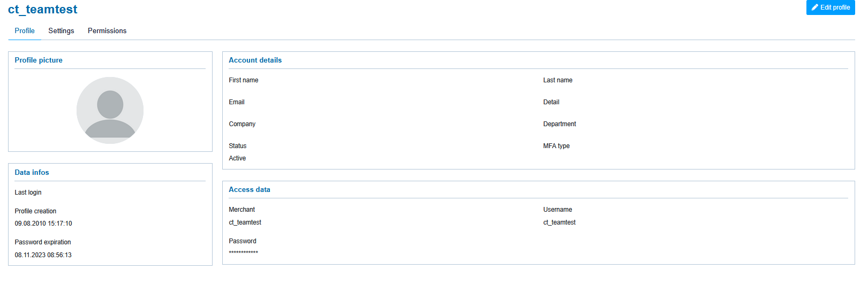868x285 pixels.
Task: Click the Account details heading
Action: pos(255,60)
